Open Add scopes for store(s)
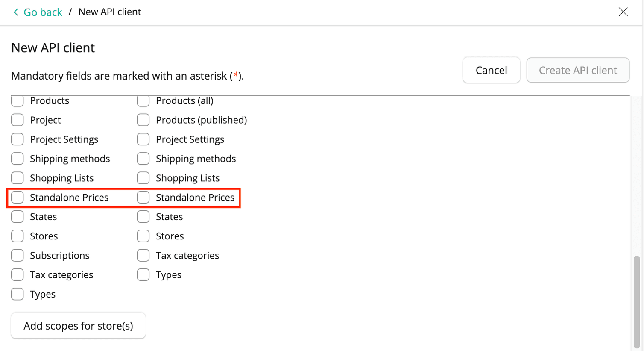 click(78, 326)
